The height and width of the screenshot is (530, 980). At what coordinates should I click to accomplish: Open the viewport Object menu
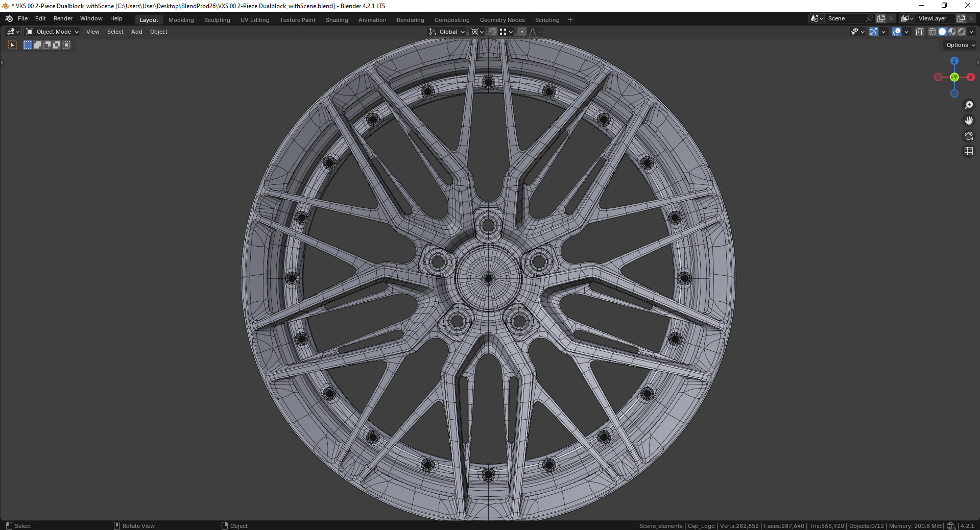click(158, 32)
